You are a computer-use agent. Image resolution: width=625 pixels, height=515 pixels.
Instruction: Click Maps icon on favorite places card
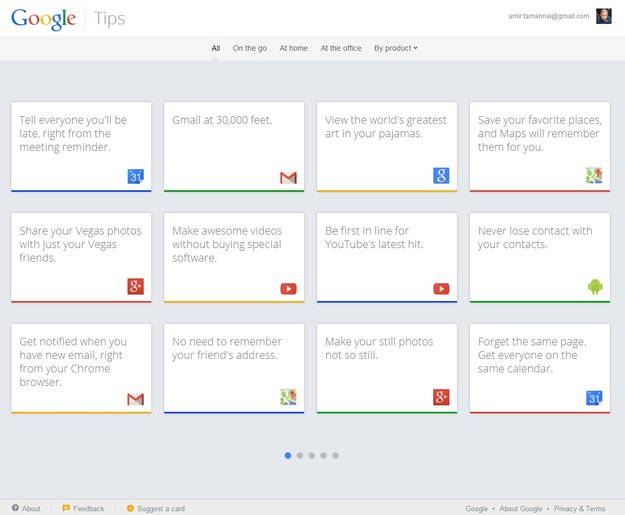(x=594, y=175)
